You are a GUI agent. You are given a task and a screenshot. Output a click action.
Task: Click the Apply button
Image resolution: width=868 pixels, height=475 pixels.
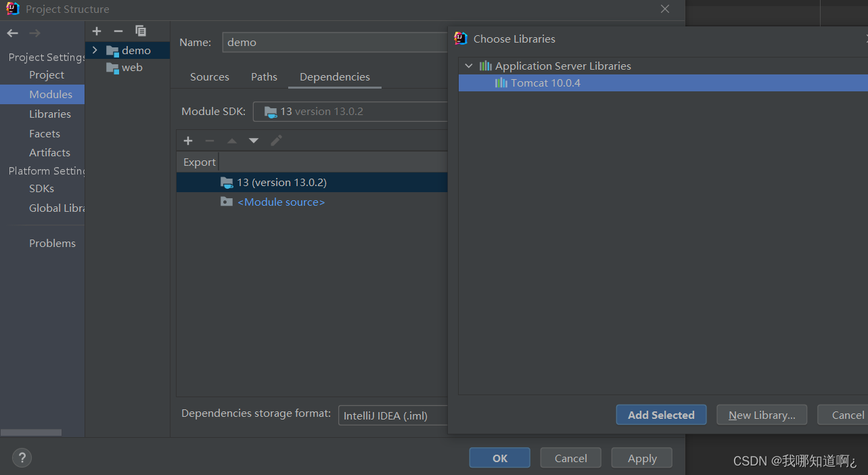642,458
